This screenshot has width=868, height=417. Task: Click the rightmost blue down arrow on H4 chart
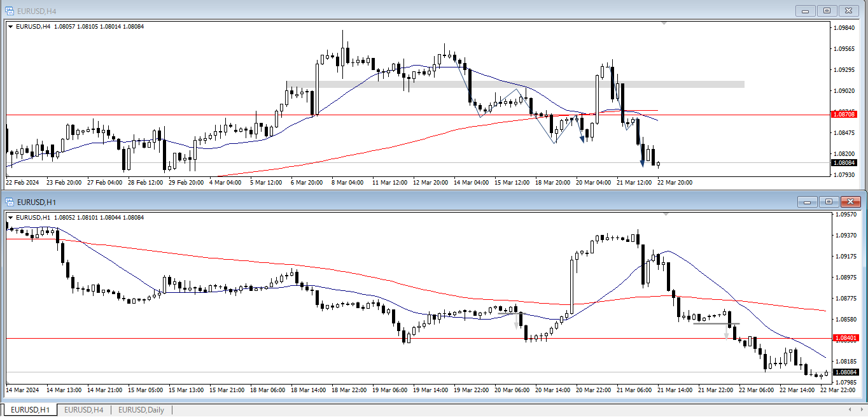(x=642, y=164)
